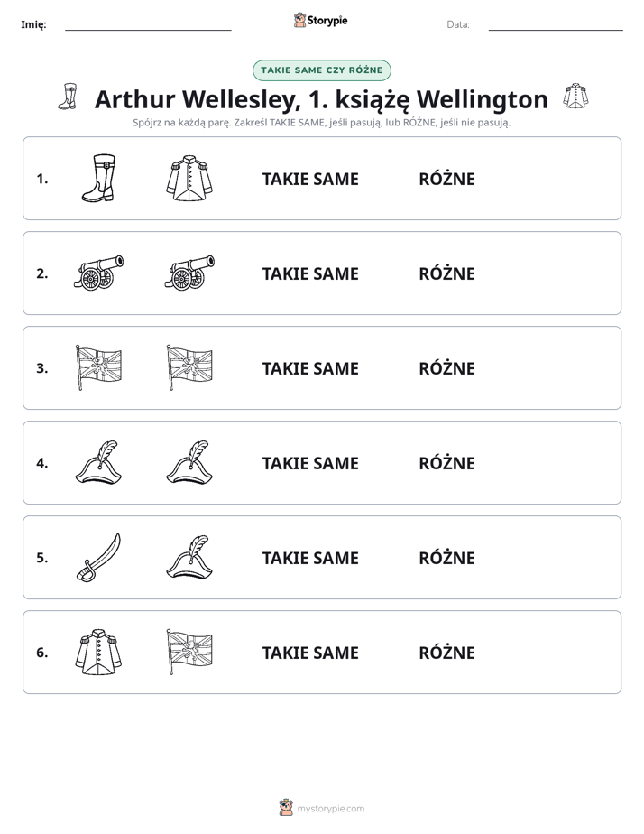Viewport: 644px width, 834px height.
Task: Click the left cannon icon in row 2
Action: pyautogui.click(x=98, y=273)
